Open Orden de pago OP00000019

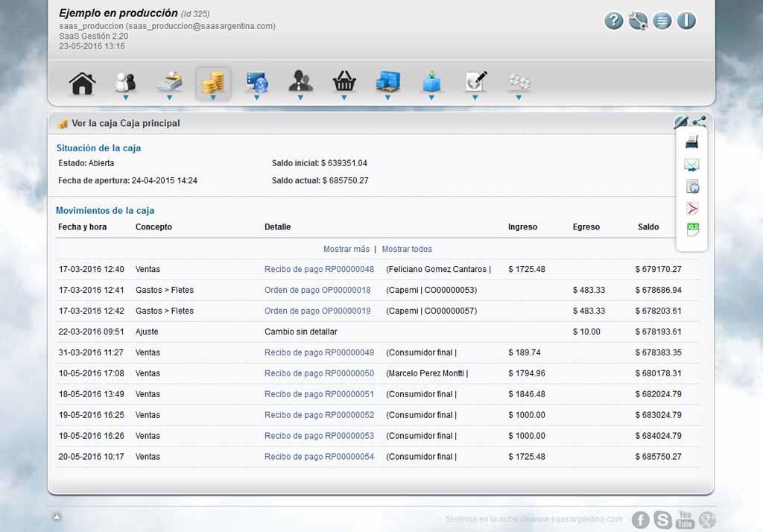(x=317, y=311)
